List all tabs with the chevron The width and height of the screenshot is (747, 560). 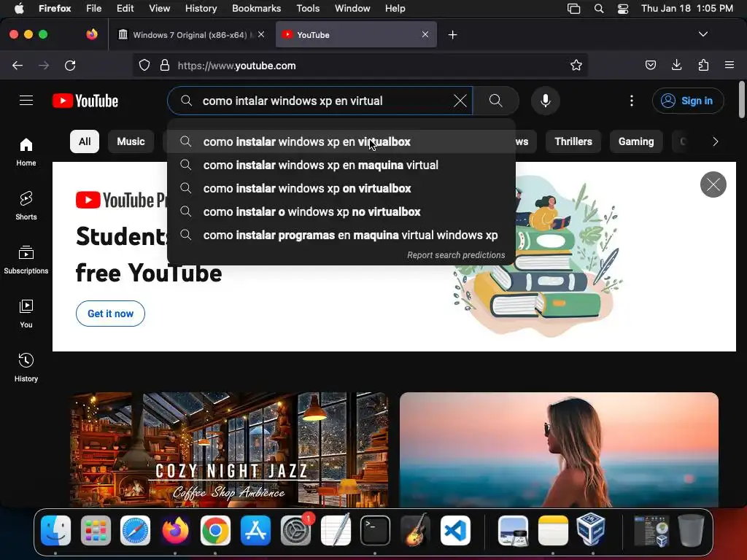click(x=703, y=34)
